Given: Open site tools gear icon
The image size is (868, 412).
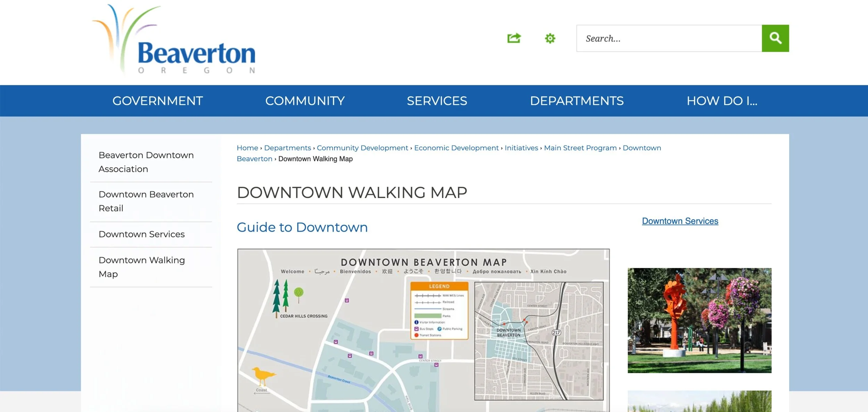Looking at the screenshot, I should [550, 38].
